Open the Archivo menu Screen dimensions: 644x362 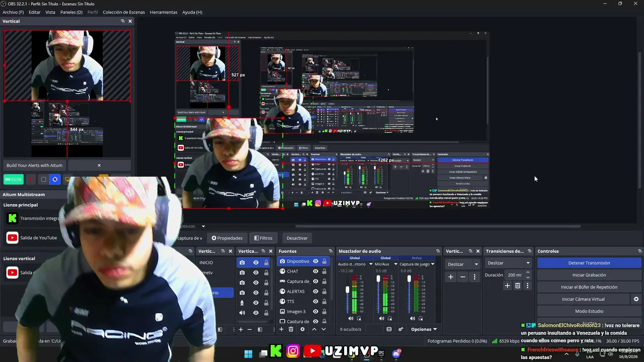click(x=13, y=12)
